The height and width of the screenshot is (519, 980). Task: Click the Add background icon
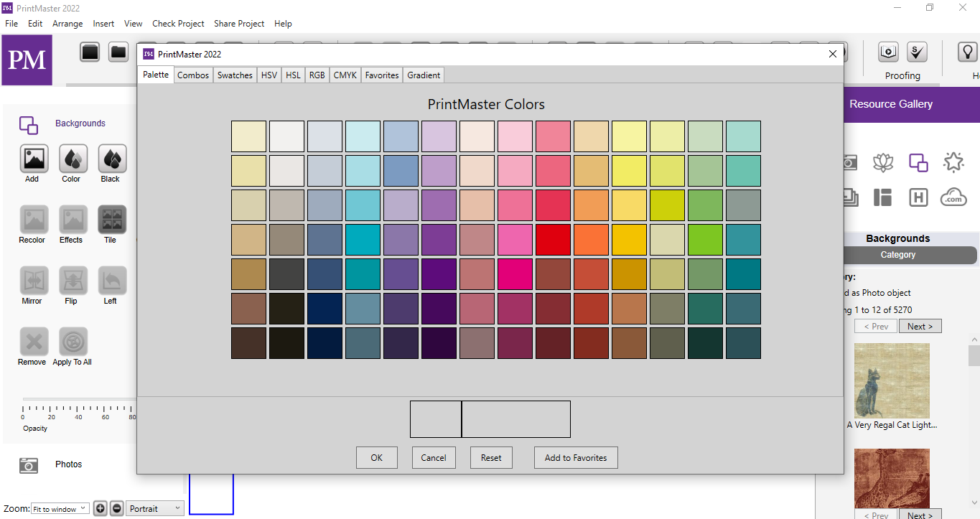(34, 159)
